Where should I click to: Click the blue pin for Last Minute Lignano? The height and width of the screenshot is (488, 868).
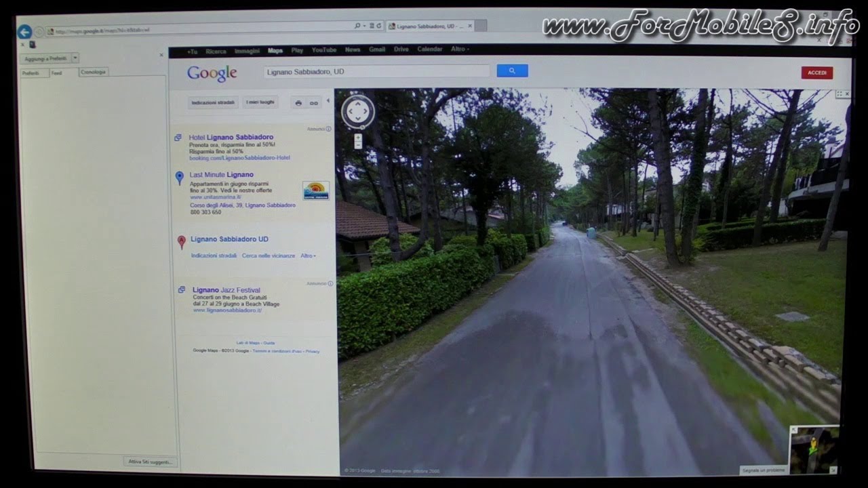179,178
